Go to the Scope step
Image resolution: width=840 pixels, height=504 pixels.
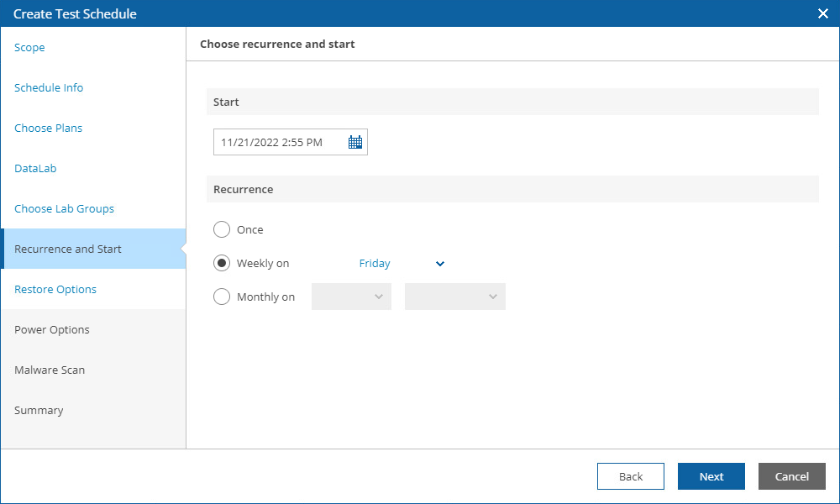[29, 48]
